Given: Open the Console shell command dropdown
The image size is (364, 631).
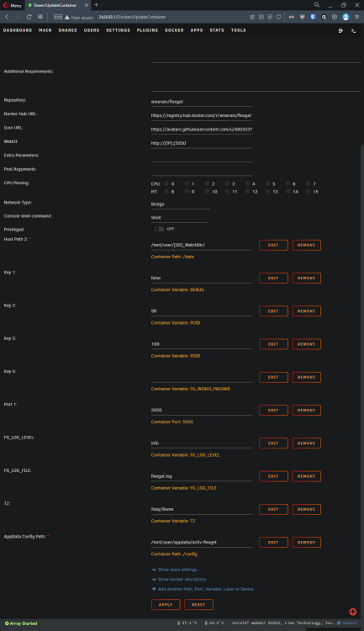Looking at the screenshot, I should tap(179, 218).
